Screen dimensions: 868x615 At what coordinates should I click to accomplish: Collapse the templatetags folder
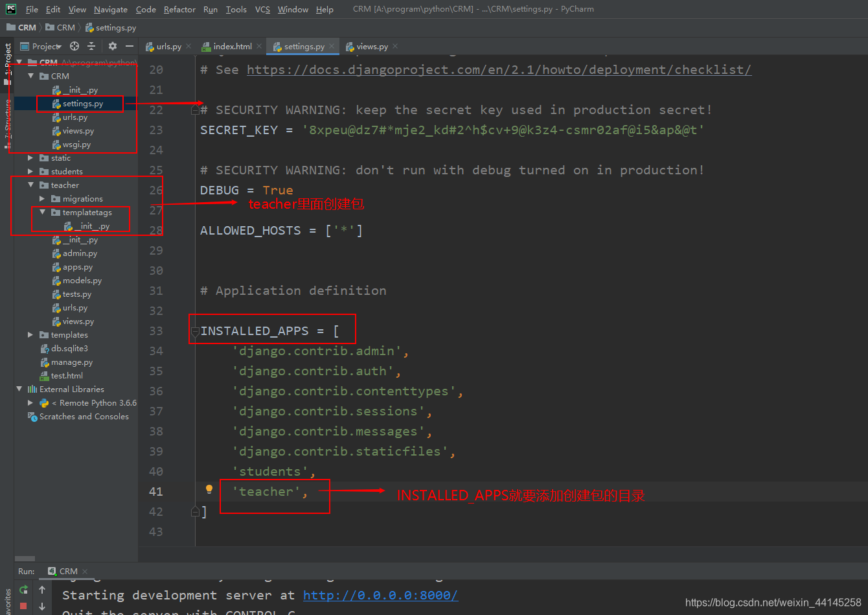pos(42,212)
